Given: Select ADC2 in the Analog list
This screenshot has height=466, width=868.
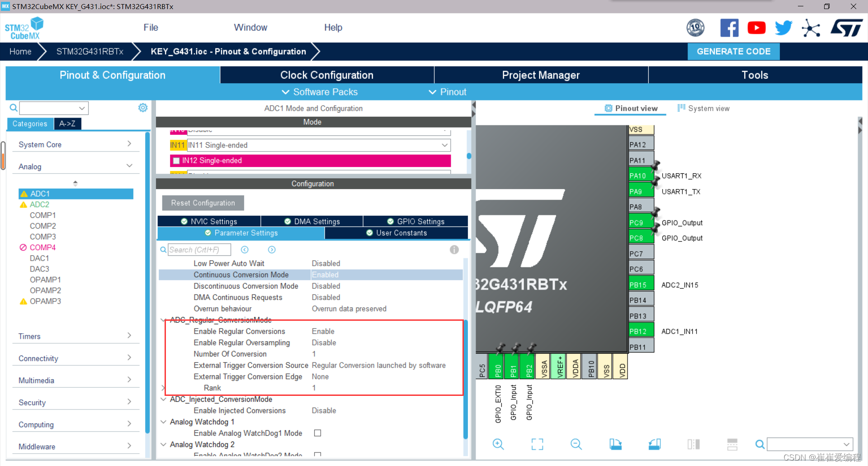Looking at the screenshot, I should [x=39, y=204].
